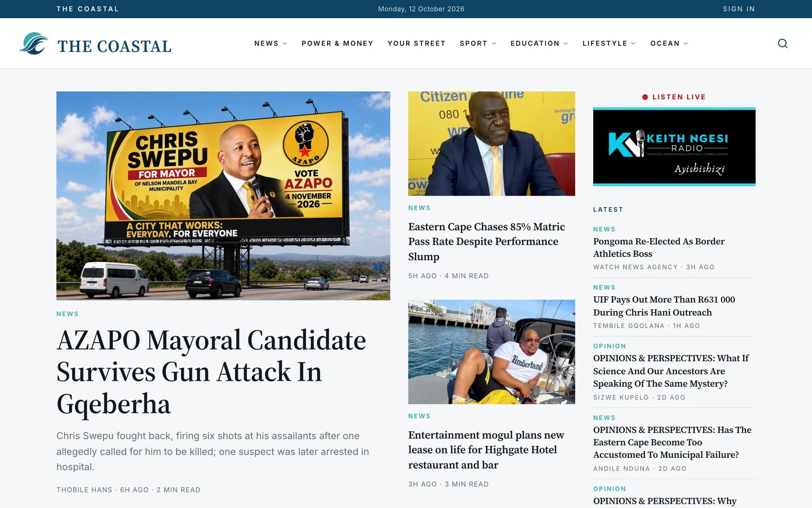This screenshot has height=508, width=812.
Task: Open the Chris Swepu billboard image
Action: tap(223, 195)
